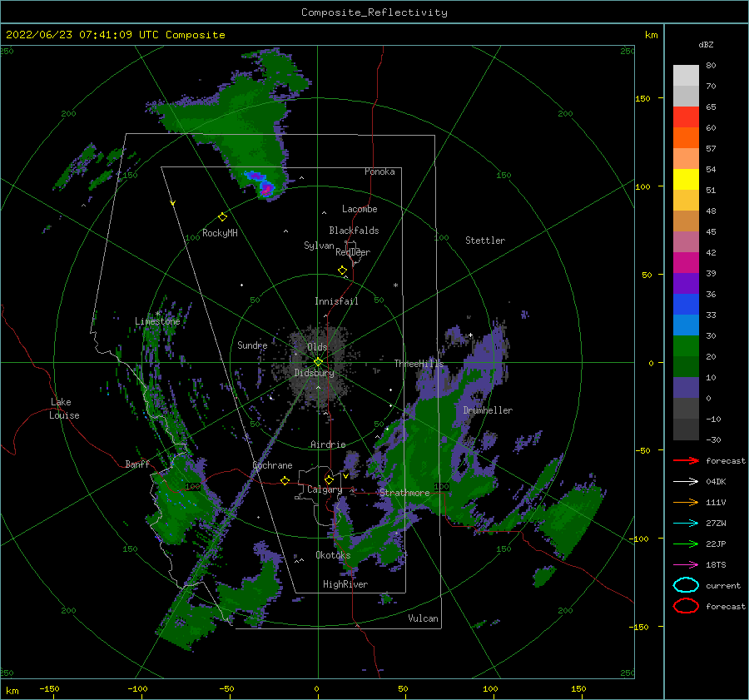This screenshot has width=749, height=700.
Task: Click the white asterisk east of Innisfail
Action: 395,285
